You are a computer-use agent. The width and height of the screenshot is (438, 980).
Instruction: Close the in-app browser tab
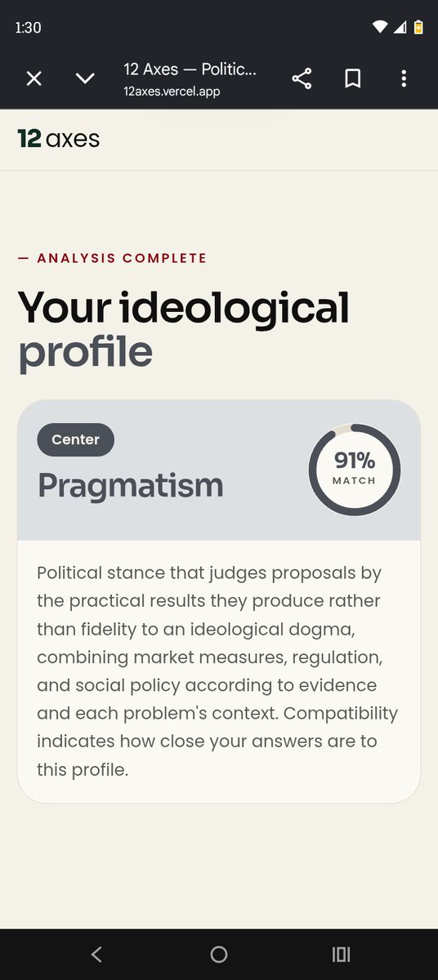[x=34, y=78]
